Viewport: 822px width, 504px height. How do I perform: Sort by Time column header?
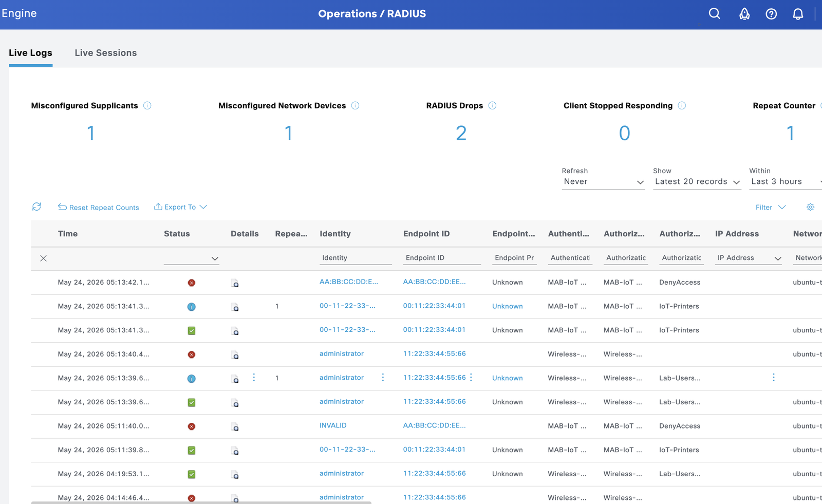(68, 234)
